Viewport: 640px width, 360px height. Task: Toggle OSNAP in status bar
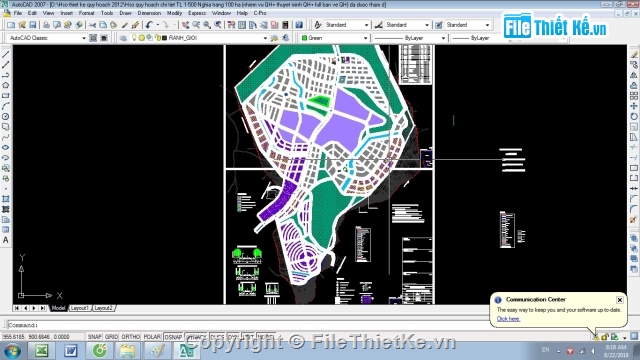pos(173,337)
